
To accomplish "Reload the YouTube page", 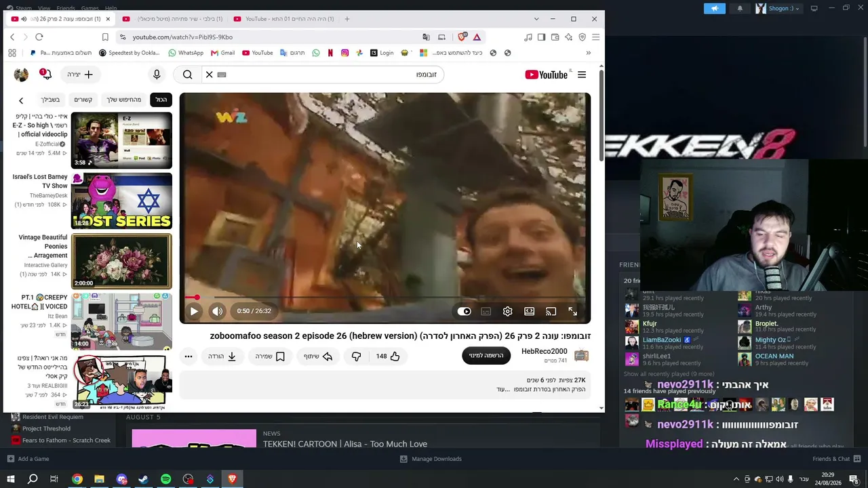I will (x=39, y=37).
